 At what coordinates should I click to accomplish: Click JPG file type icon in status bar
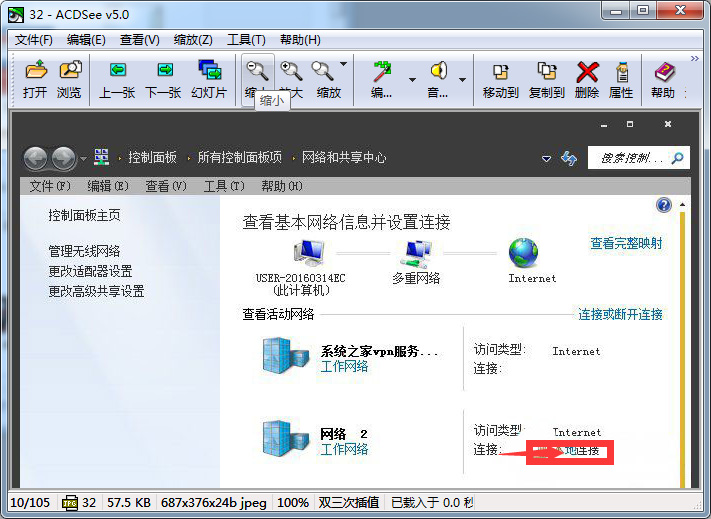(69, 503)
